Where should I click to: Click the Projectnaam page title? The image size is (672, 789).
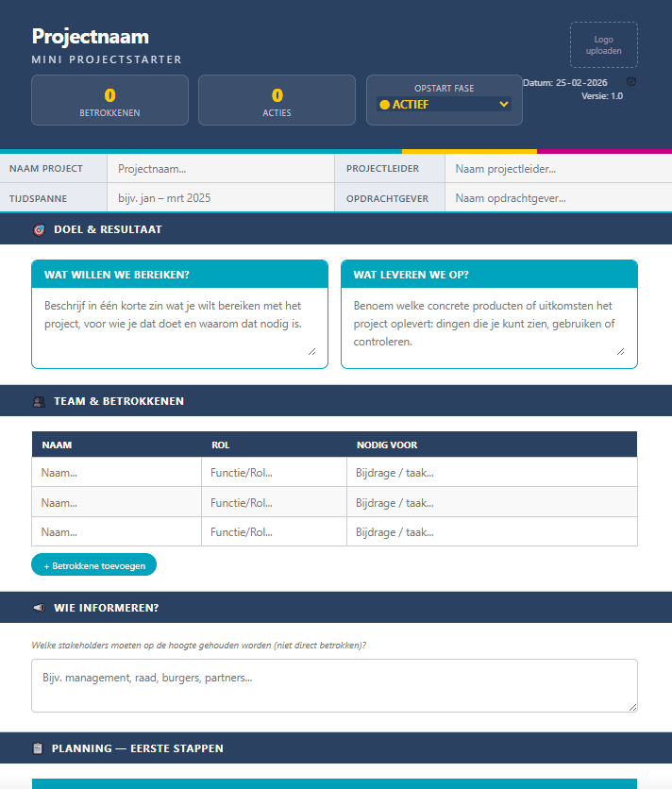(x=91, y=37)
